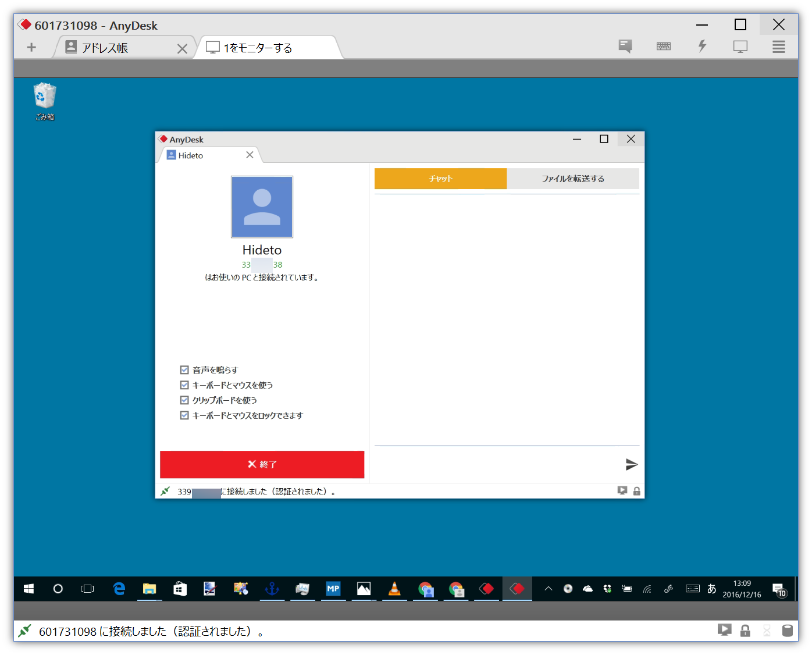The height and width of the screenshot is (655, 812).
Task: Toggle the 音声を鳴らす checkbox
Action: 184,370
